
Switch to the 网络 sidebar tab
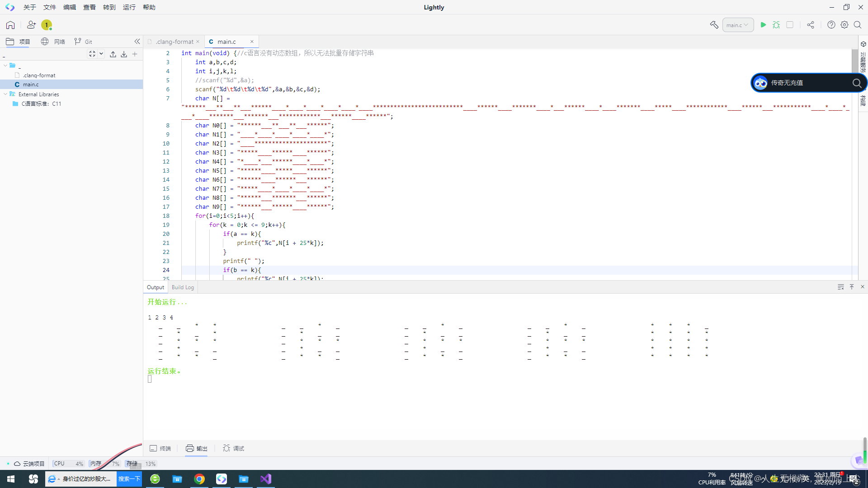pyautogui.click(x=53, y=42)
